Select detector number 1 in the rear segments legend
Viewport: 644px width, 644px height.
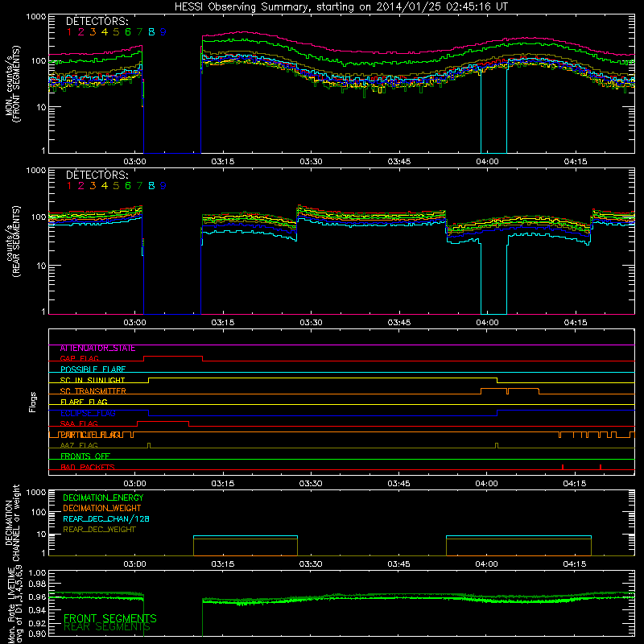click(69, 186)
